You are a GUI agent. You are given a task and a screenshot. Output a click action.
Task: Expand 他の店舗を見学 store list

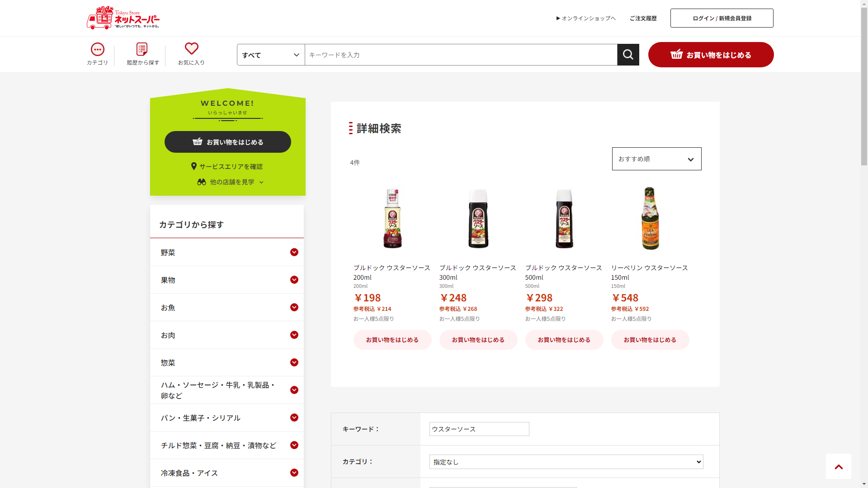pos(231,182)
